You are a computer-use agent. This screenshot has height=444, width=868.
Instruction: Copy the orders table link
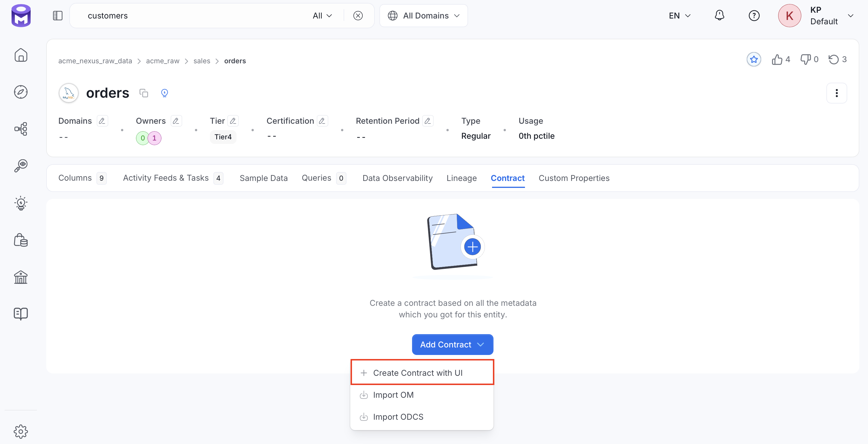[144, 93]
